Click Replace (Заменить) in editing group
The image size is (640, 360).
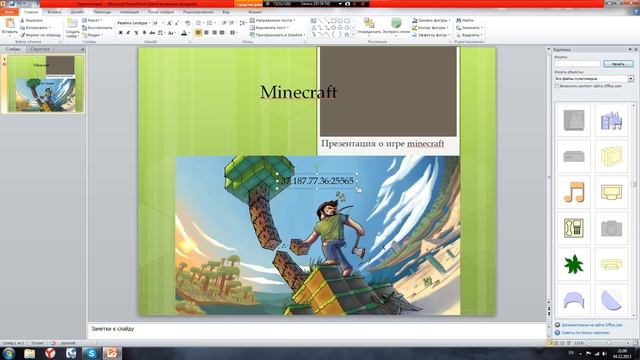coord(469,28)
